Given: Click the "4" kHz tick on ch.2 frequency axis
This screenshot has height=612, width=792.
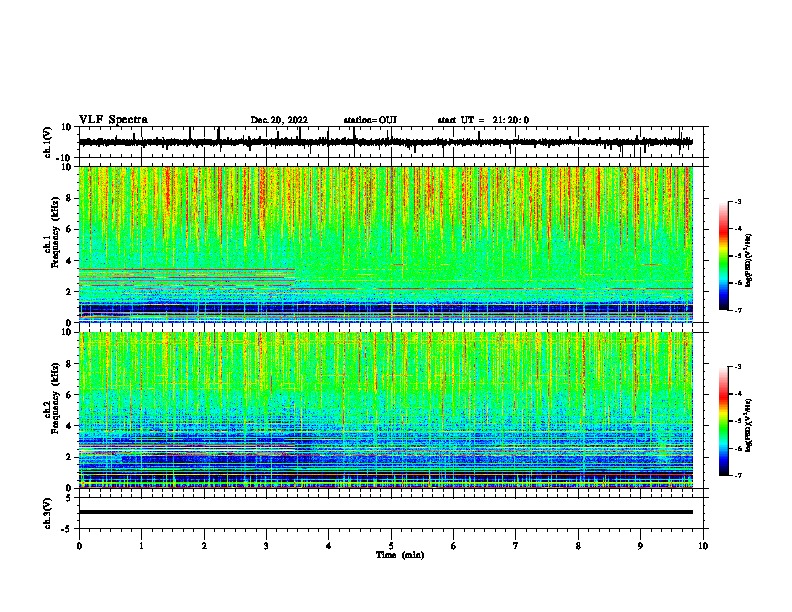Looking at the screenshot, I should (69, 426).
